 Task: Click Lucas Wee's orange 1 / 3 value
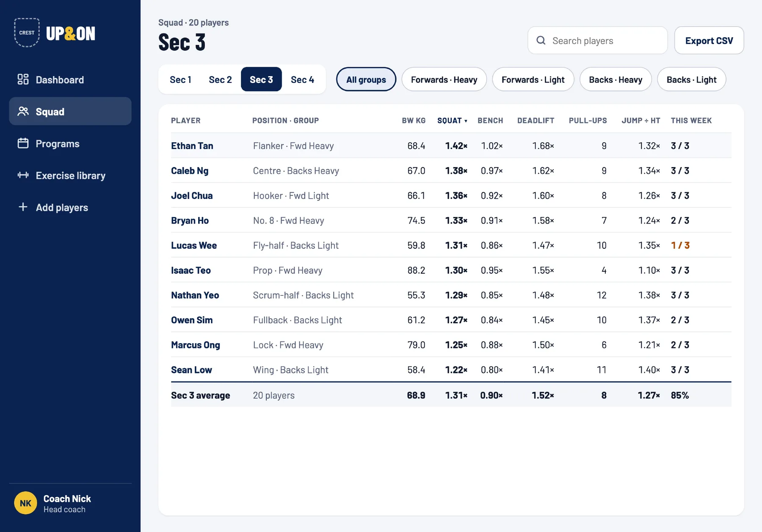point(680,245)
